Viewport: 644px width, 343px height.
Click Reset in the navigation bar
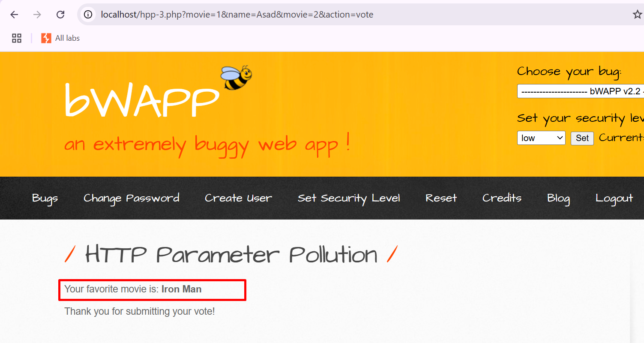click(x=441, y=198)
